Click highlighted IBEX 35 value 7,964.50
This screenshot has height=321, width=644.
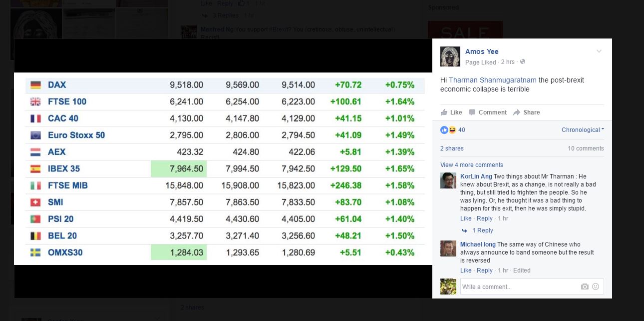179,168
